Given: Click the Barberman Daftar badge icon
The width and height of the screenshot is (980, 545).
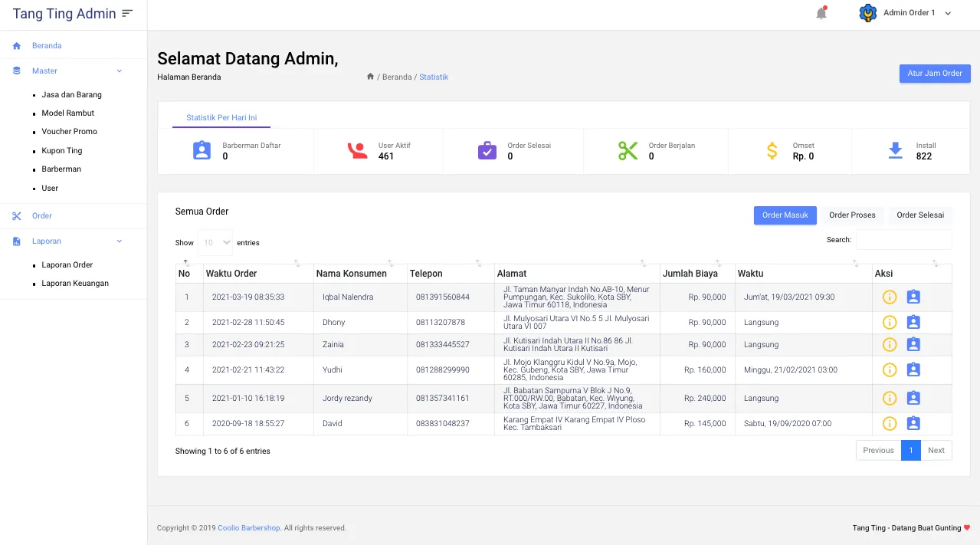Looking at the screenshot, I should [202, 150].
